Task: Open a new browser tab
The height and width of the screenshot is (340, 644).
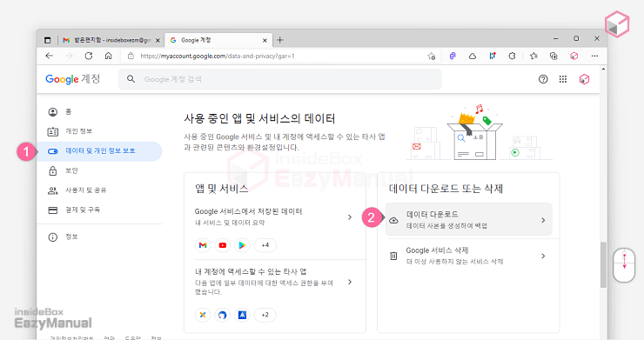Action: coord(280,40)
